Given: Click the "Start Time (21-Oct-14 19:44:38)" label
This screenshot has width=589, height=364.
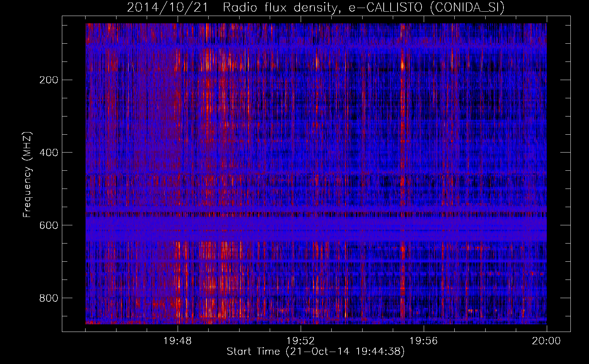Looking at the screenshot, I should 316,352.
